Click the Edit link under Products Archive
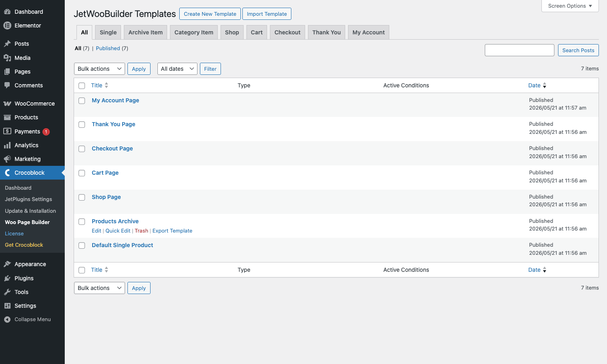The width and height of the screenshot is (607, 364). (96, 231)
